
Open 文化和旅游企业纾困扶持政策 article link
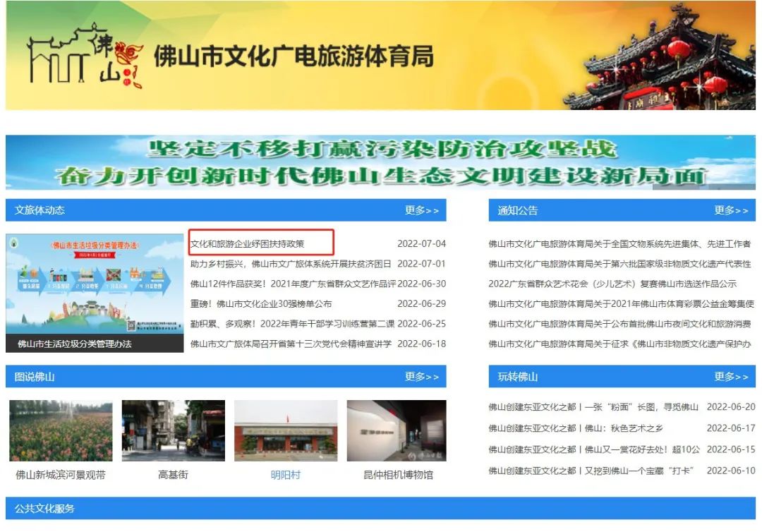248,244
